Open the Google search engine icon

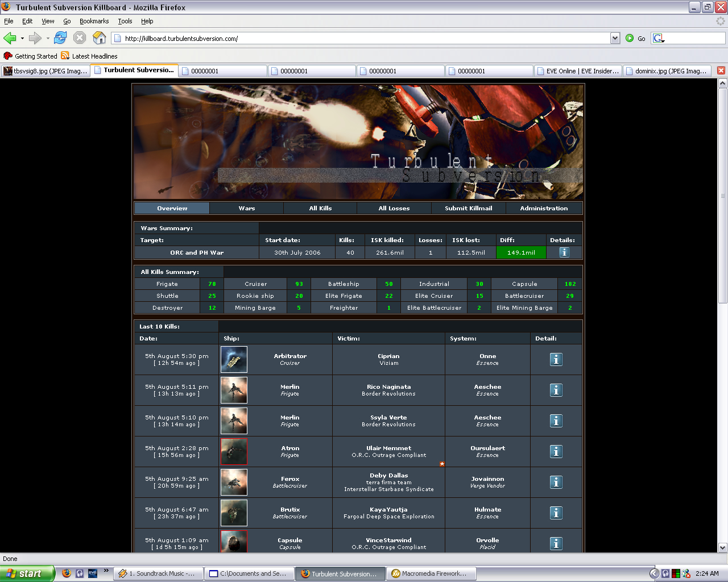pos(659,38)
